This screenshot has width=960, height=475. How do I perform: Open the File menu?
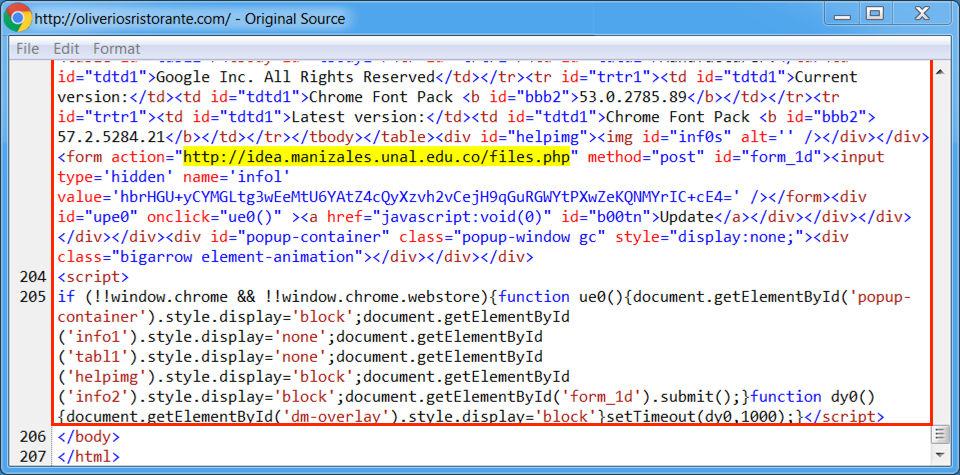pos(28,48)
